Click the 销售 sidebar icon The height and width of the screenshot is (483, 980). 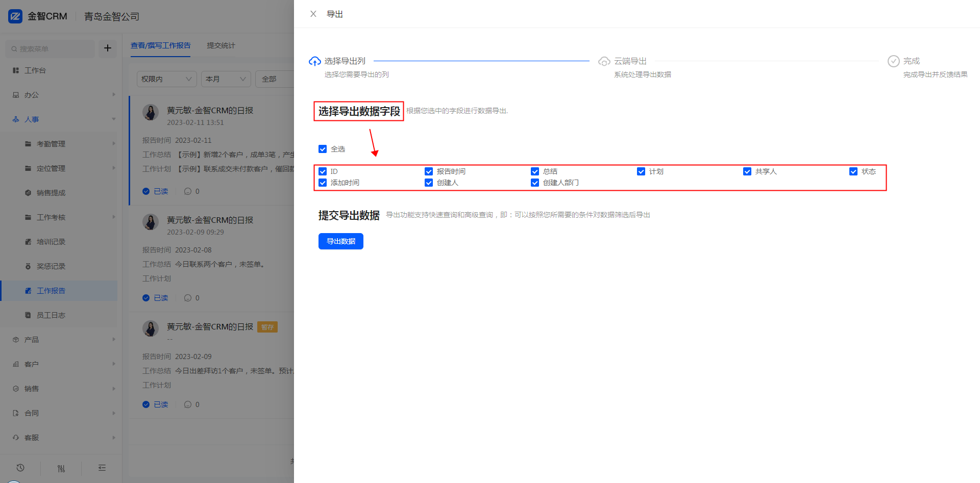click(16, 389)
